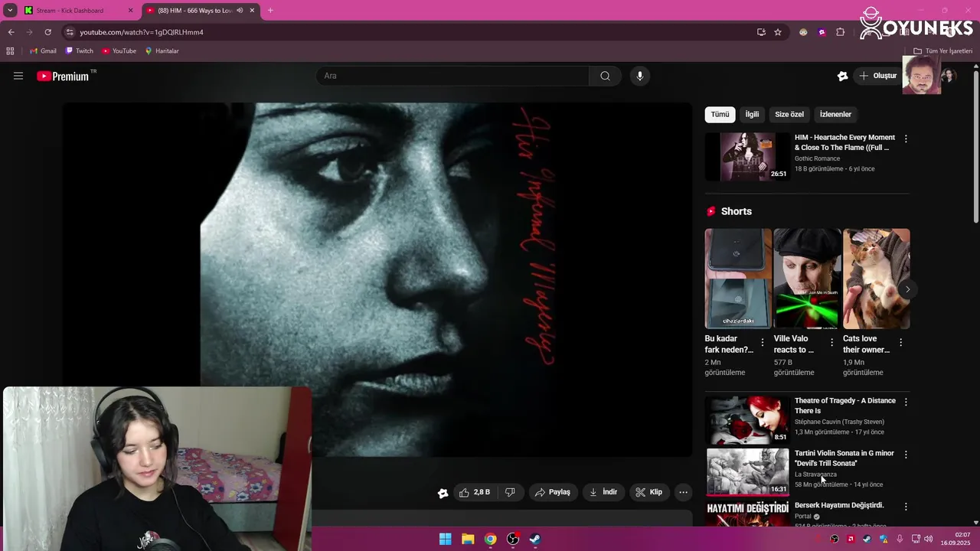Open Theatre of Tragedy A Distance There Is

point(844,406)
